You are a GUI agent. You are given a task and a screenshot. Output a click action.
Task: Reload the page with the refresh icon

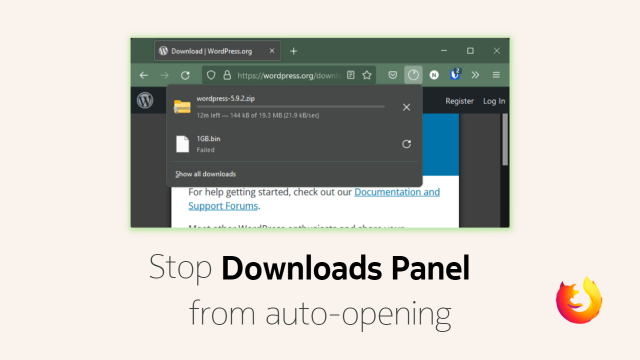tap(185, 76)
